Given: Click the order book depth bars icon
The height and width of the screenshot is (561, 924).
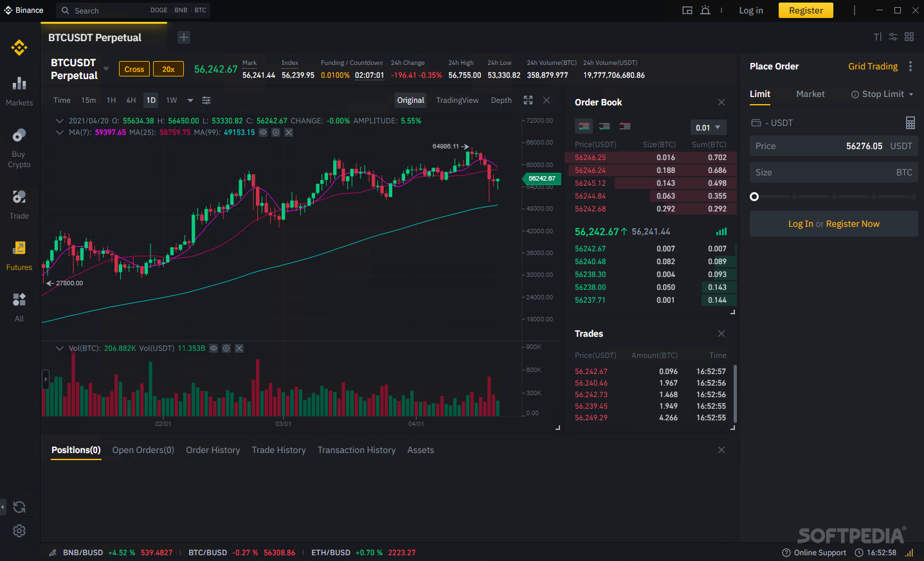Looking at the screenshot, I should [x=721, y=231].
